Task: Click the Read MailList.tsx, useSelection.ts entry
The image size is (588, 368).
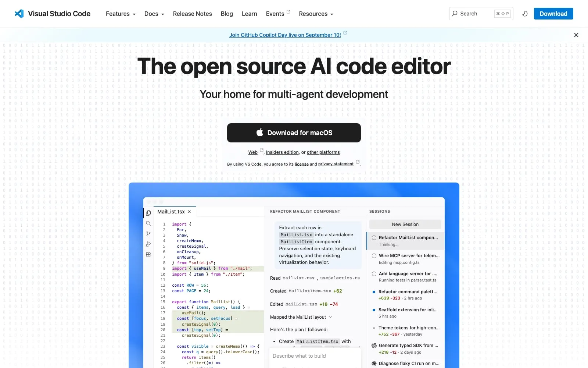Action: [315, 278]
